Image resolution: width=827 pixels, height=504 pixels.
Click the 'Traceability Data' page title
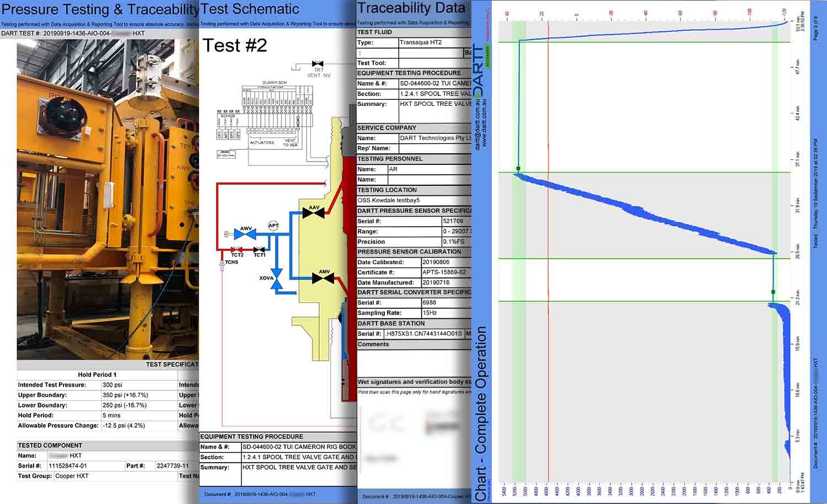tap(411, 8)
